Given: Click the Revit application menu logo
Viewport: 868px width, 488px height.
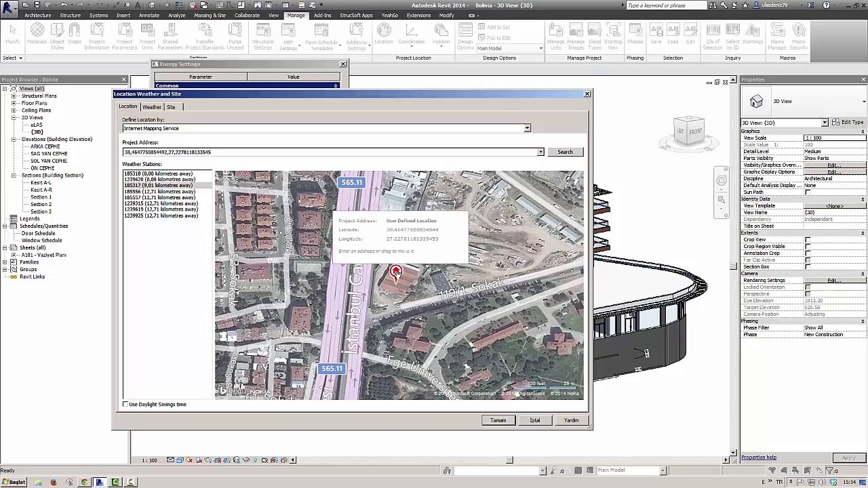Looking at the screenshot, I should coord(9,7).
